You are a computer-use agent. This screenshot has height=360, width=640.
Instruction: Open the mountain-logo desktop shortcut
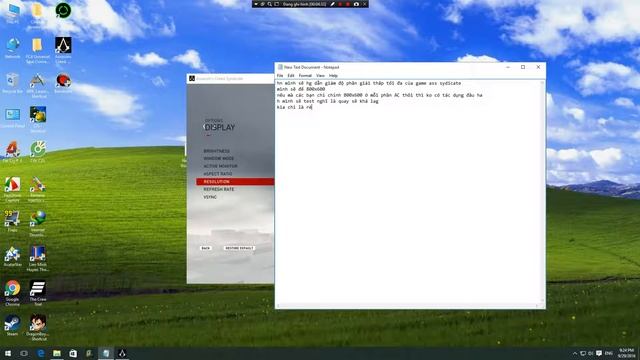(x=37, y=85)
